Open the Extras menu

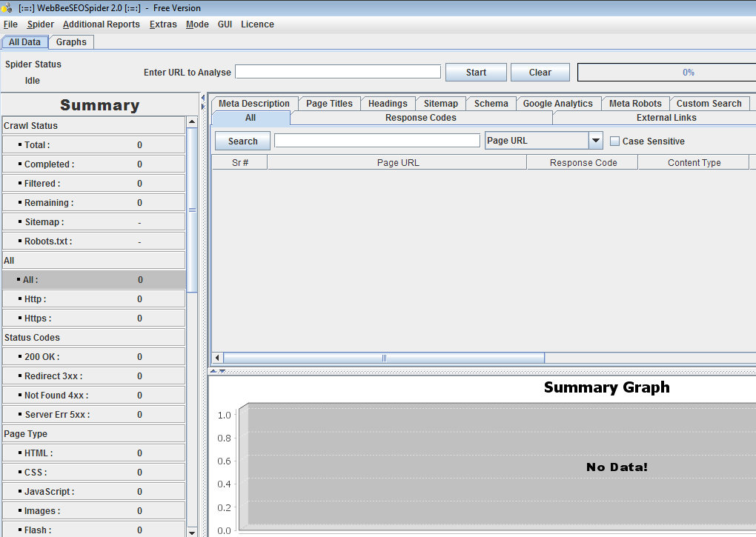(163, 24)
